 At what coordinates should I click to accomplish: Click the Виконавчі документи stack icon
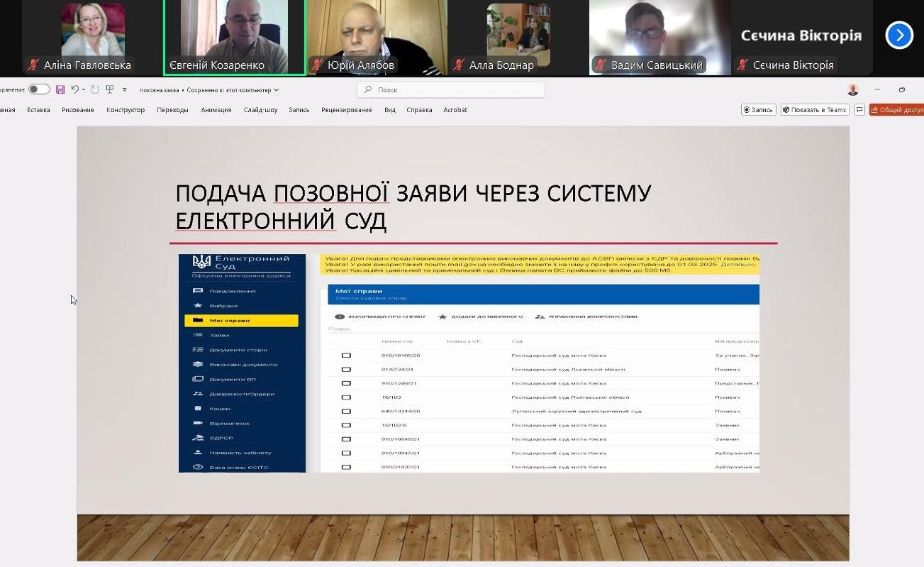198,364
